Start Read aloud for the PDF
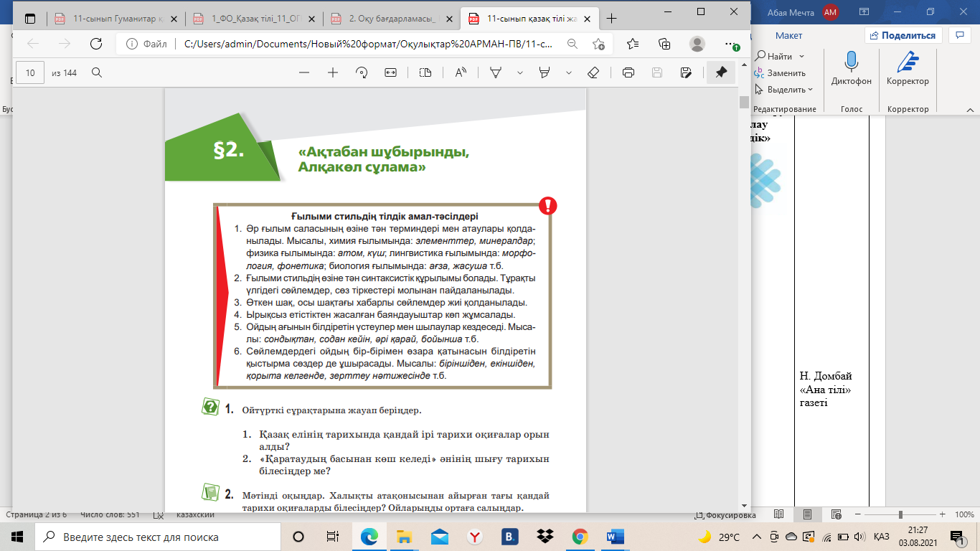The width and height of the screenshot is (980, 551). click(x=461, y=72)
